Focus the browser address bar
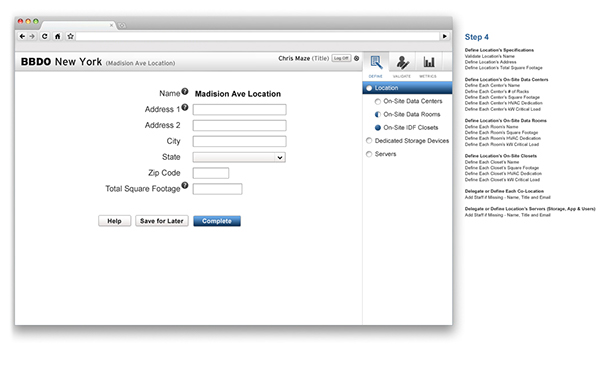The width and height of the screenshot is (600, 388). click(x=258, y=36)
